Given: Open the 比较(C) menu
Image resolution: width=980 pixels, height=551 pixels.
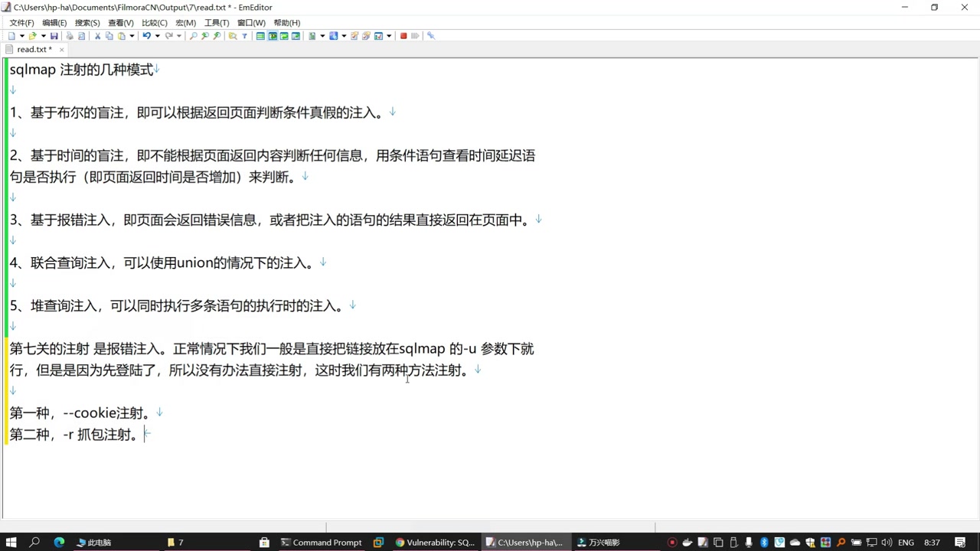Looking at the screenshot, I should tap(154, 23).
